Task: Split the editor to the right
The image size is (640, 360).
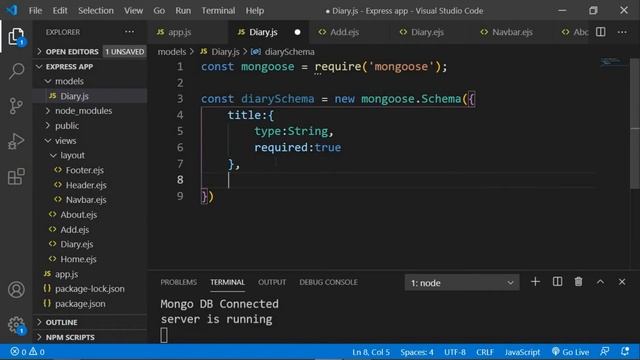Action: (x=600, y=32)
